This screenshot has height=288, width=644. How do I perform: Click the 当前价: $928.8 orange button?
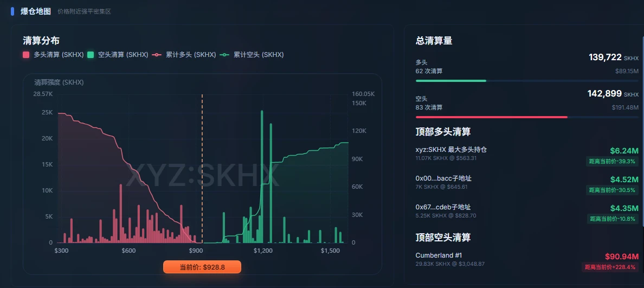(x=202, y=267)
